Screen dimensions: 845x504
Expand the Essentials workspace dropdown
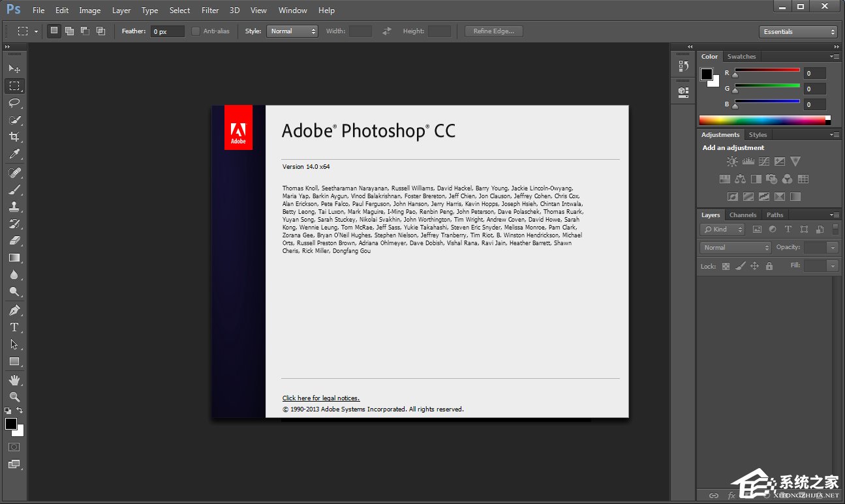(797, 31)
